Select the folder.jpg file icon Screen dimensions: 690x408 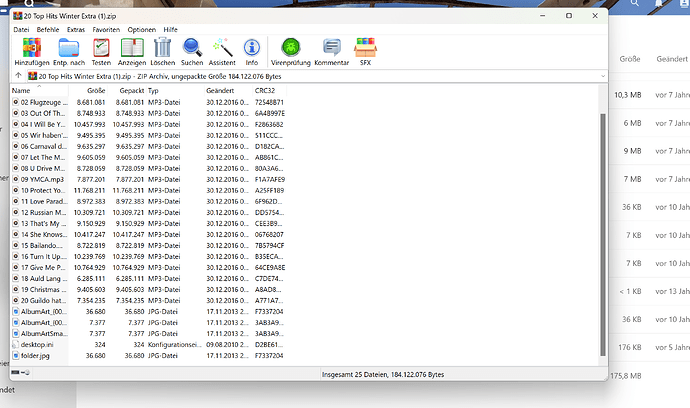(16, 356)
